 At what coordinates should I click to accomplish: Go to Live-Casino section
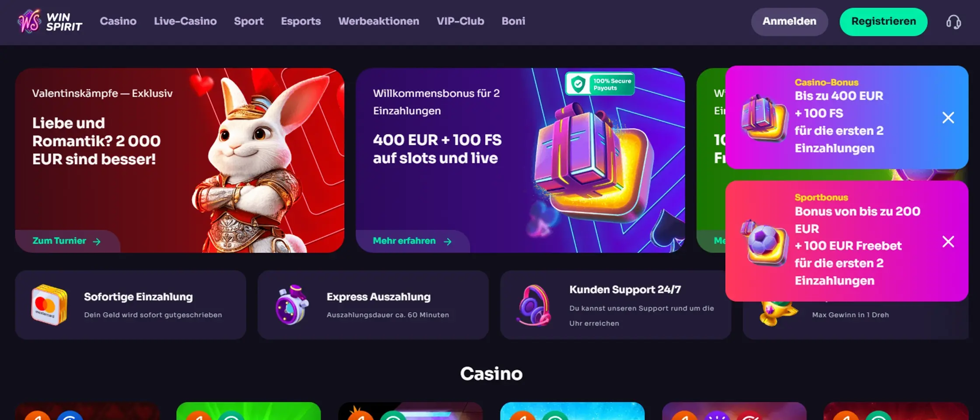[x=185, y=21]
